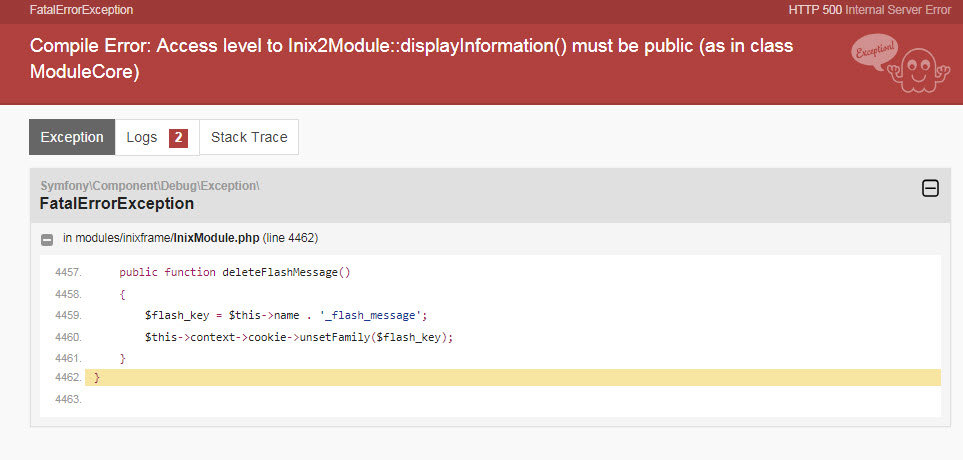Click the bold FatalErrorException class title
963x460 pixels.
(x=116, y=204)
